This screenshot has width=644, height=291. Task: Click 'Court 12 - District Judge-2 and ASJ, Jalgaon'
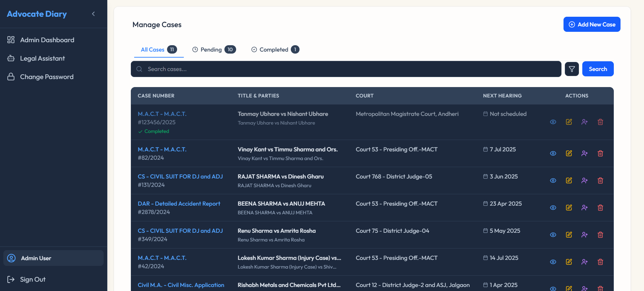point(413,285)
